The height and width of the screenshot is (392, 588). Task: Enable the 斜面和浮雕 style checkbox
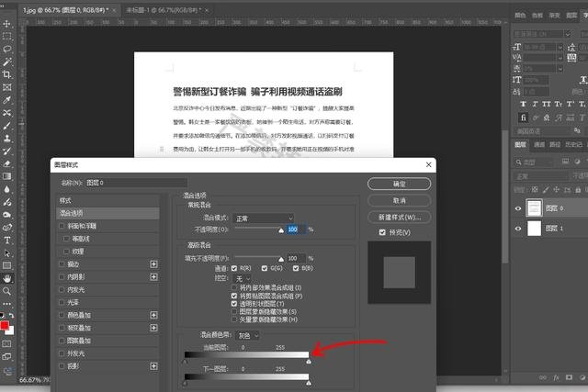(62, 225)
